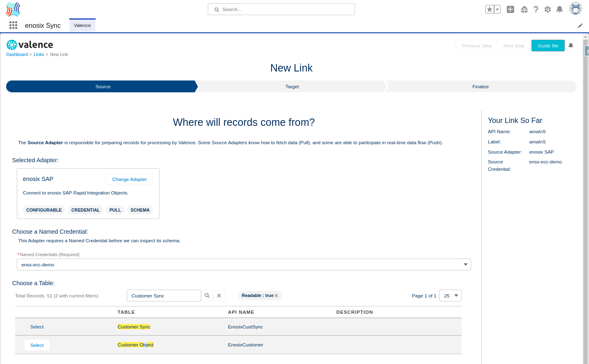Open the Trailhead guidance icon
Screen dimensions: 589x364
coord(524,9)
